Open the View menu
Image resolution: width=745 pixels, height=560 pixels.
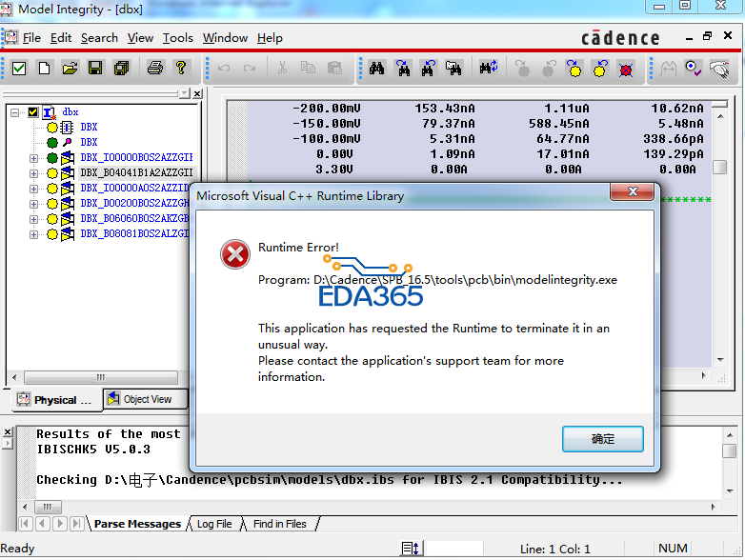[140, 38]
